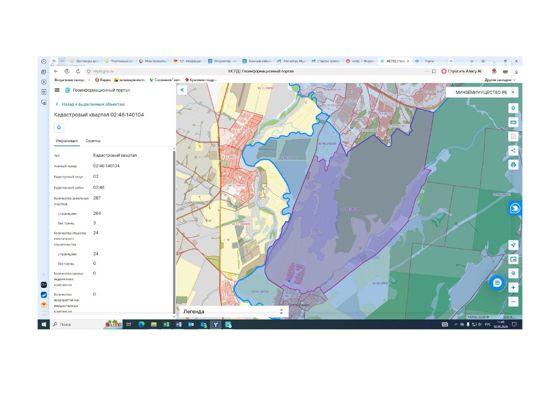Open the МИНЗЕМИМУЩЕСТВО РБ dropdown
The width and height of the screenshot is (560, 396).
(x=482, y=92)
